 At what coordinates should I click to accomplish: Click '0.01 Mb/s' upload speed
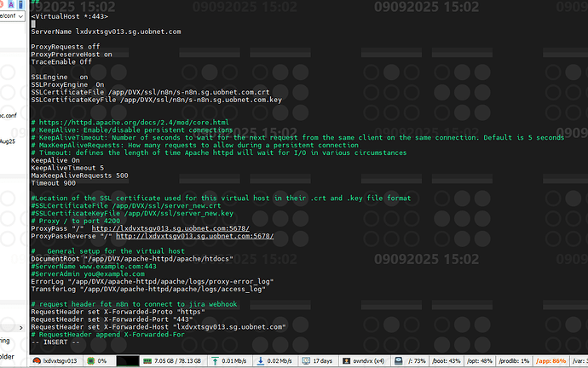[234, 361]
